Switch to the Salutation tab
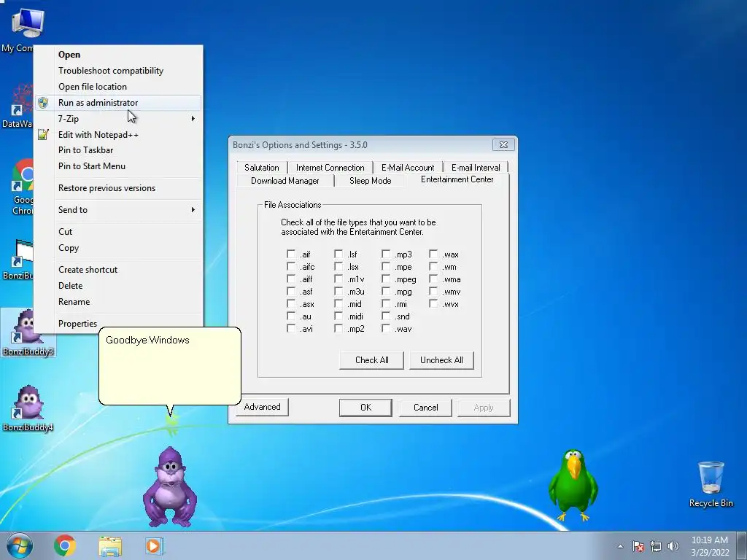The image size is (747, 560). pyautogui.click(x=262, y=168)
